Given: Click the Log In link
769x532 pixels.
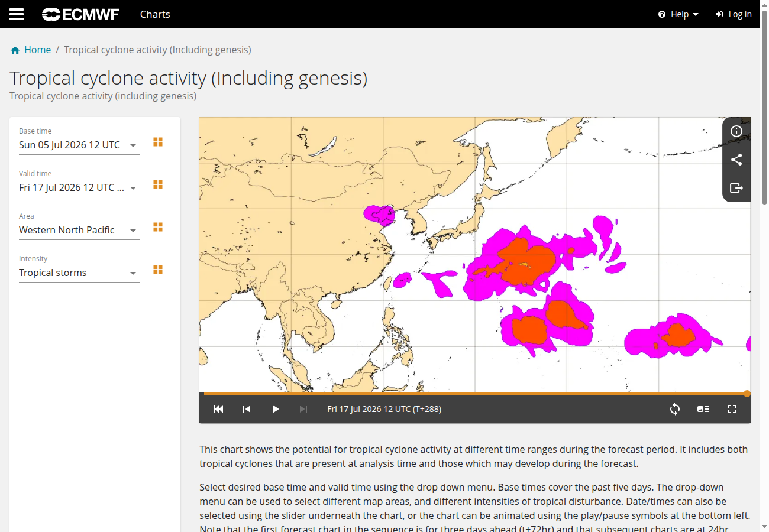Looking at the screenshot, I should click(734, 14).
